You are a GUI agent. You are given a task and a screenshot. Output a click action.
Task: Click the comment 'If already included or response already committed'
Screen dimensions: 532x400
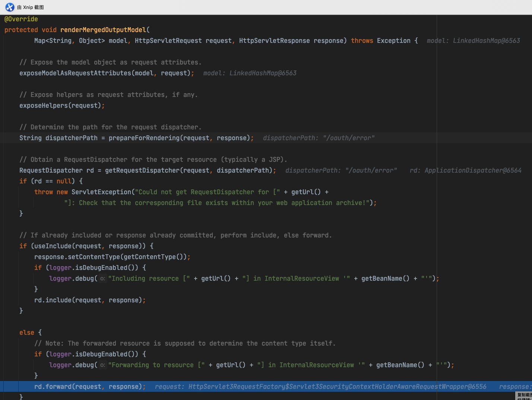(x=175, y=235)
